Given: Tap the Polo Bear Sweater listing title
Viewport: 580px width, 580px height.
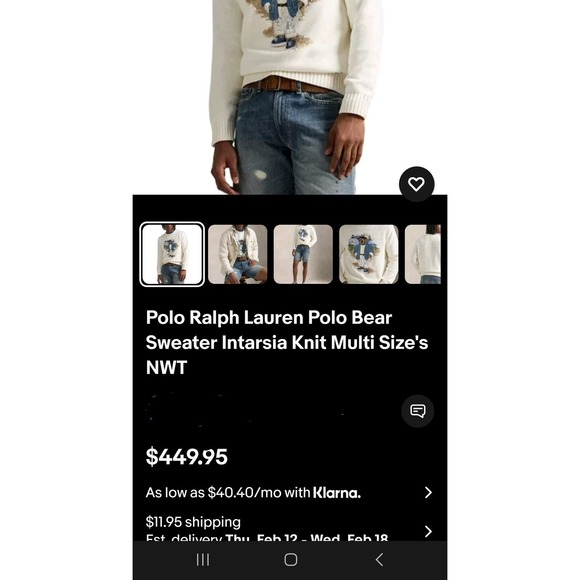Looking at the screenshot, I should pos(287,342).
